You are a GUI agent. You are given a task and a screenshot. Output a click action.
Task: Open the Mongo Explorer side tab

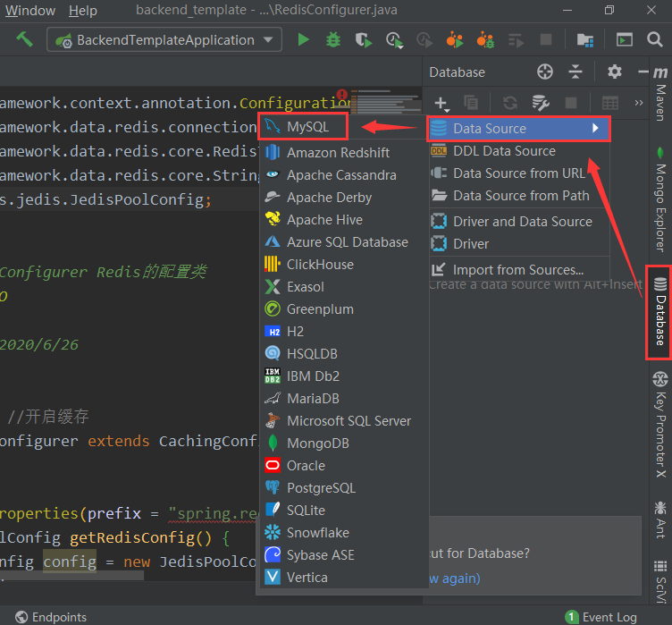point(660,199)
